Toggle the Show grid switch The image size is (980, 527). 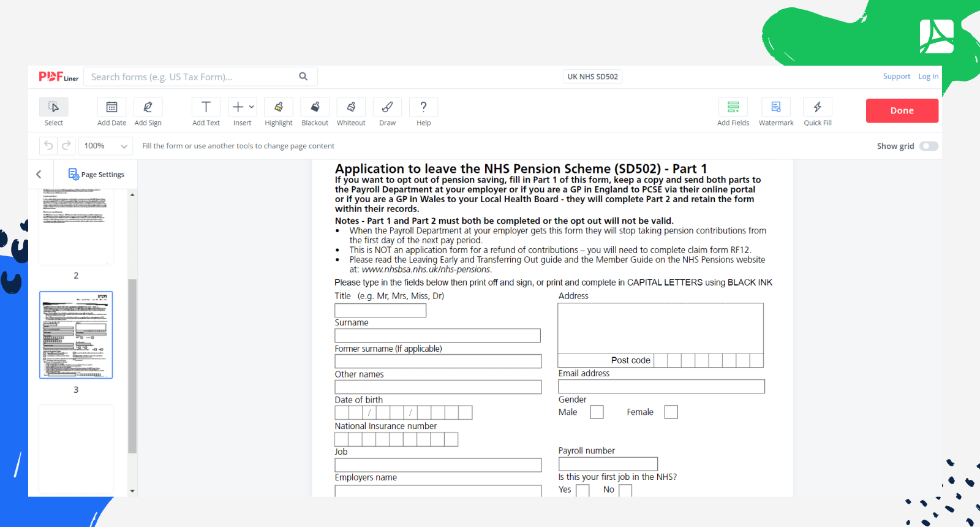929,146
